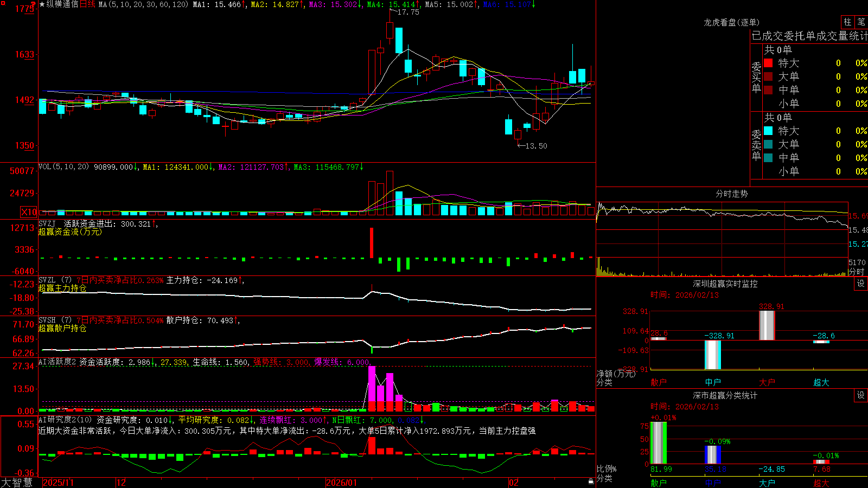The image size is (868, 488).
Task: Open settings 设 for 深市超赢分类统计
Action: (x=861, y=395)
